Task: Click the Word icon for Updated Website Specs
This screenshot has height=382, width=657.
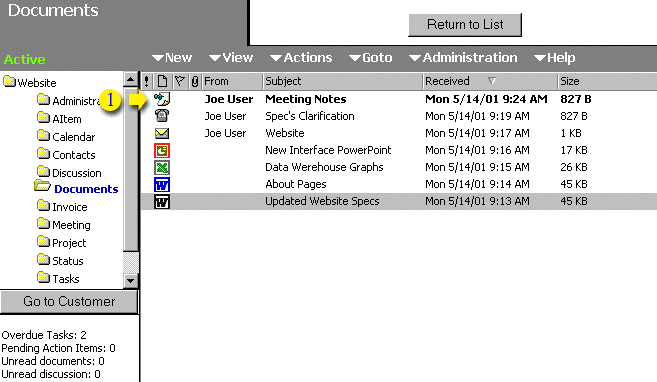Action: pos(162,201)
